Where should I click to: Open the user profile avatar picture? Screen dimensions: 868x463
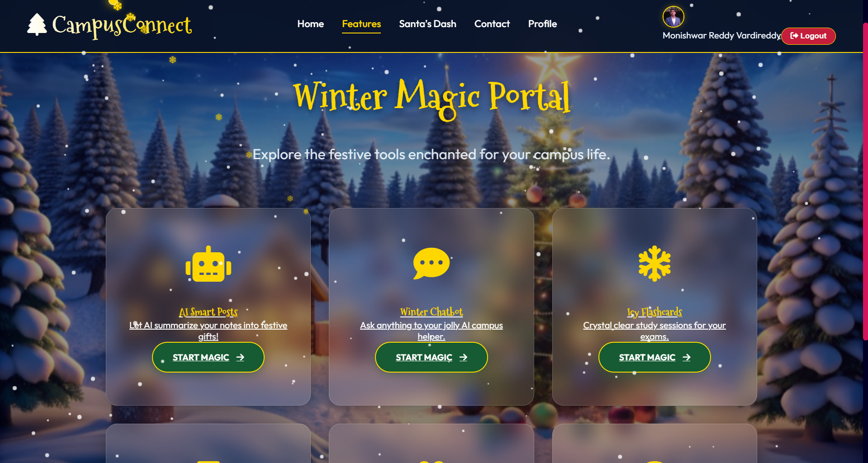coord(673,17)
